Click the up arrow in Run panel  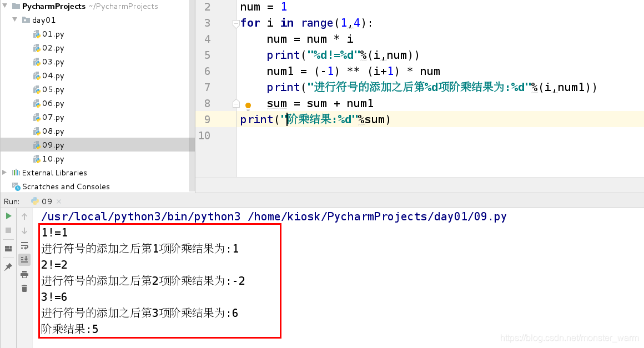tap(24, 216)
